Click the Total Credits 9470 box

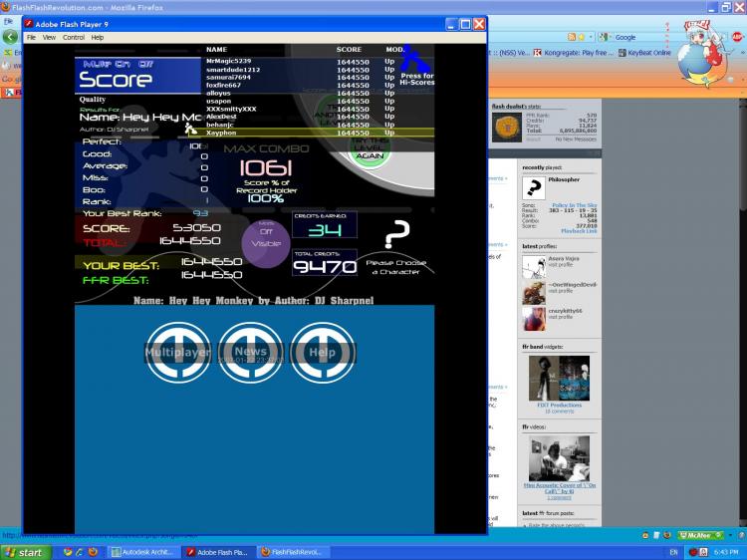[325, 262]
